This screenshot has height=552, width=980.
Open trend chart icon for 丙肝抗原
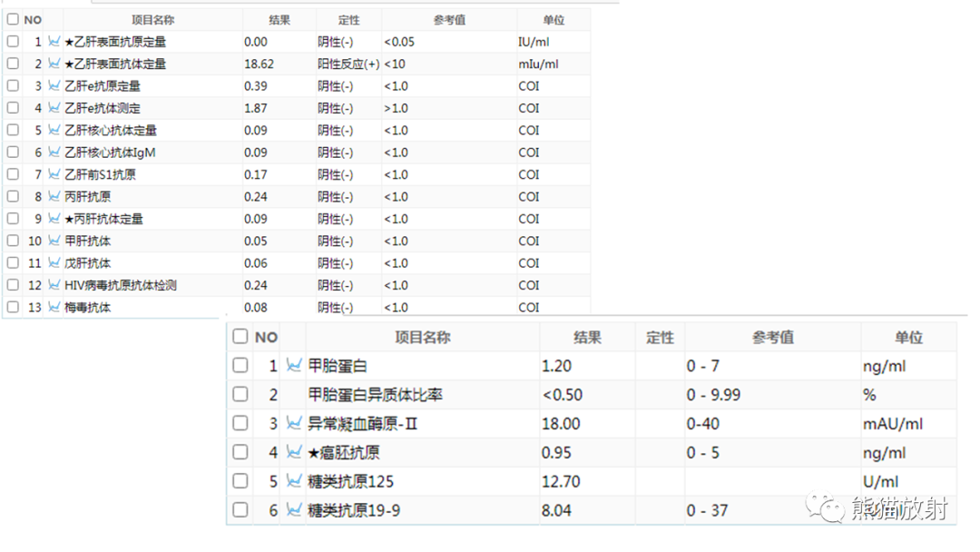click(x=54, y=196)
